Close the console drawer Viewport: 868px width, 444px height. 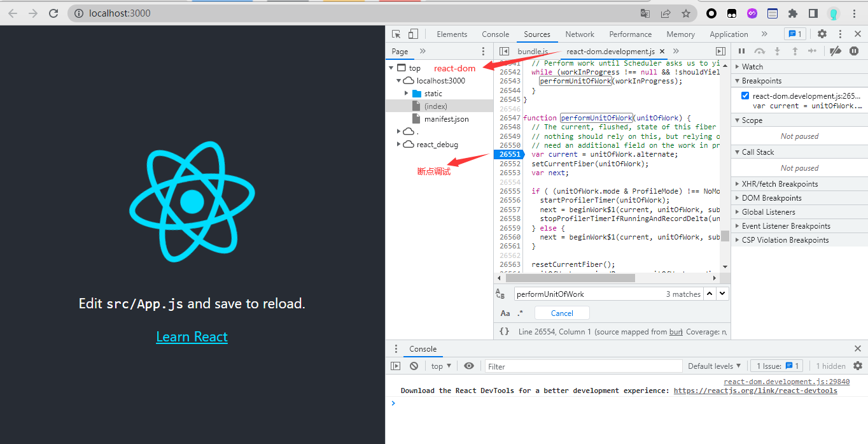click(858, 348)
